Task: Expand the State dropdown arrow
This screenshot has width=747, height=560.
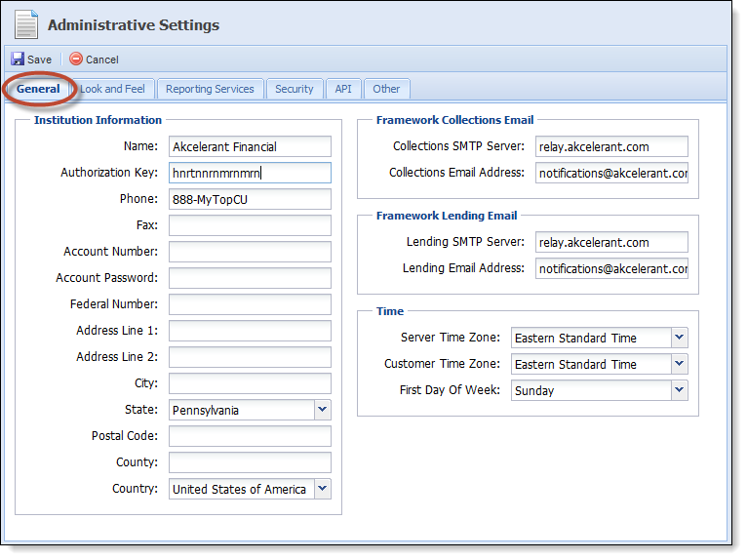Action: pyautogui.click(x=323, y=410)
